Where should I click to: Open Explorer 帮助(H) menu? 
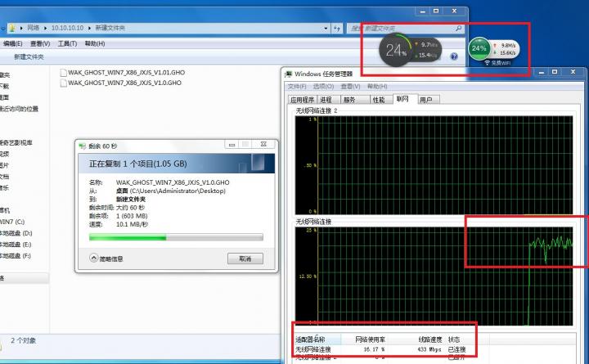95,43
